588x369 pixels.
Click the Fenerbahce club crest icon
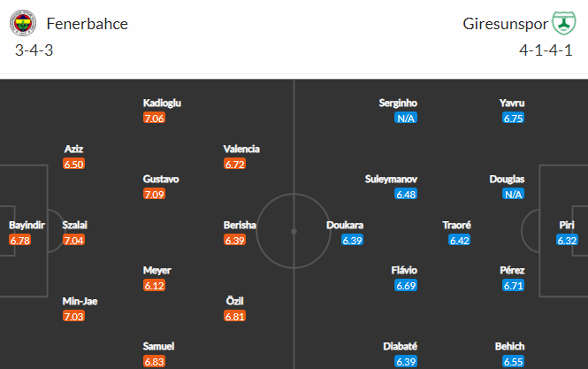tap(23, 23)
